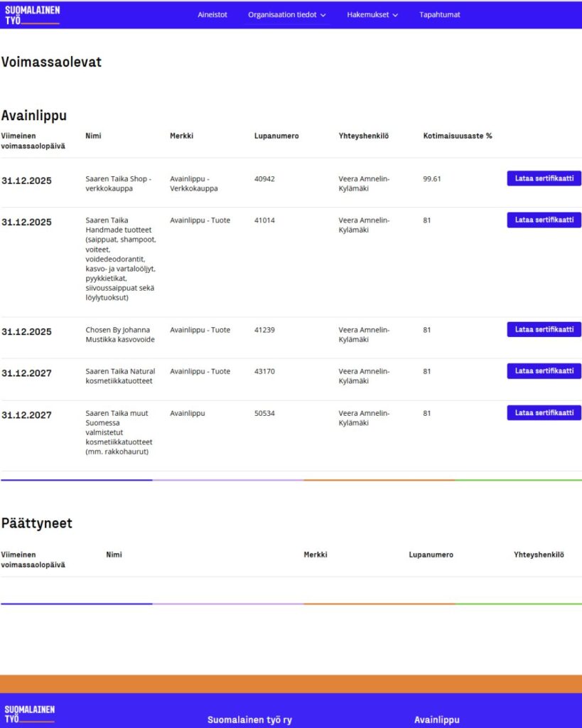Open the Aineistot menu item
Viewport: 582px width, 728px height.
point(212,14)
